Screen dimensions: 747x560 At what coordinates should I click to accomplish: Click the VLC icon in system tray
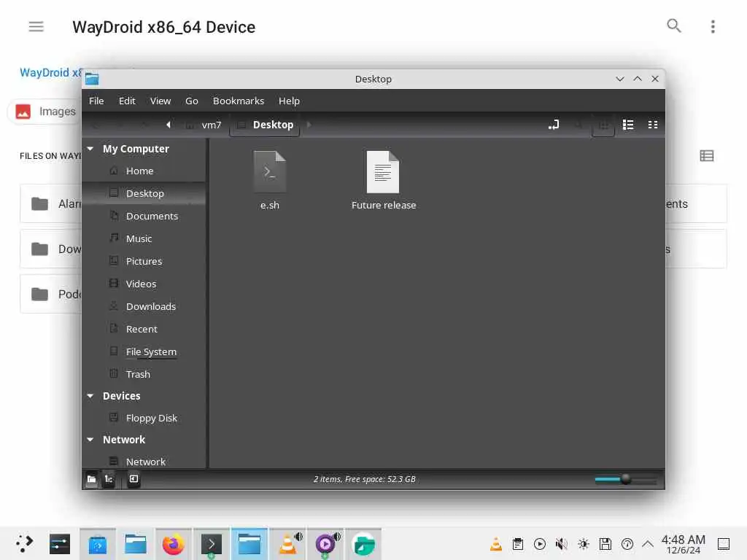496,544
